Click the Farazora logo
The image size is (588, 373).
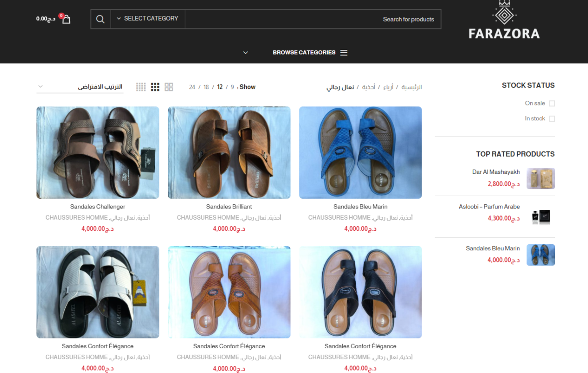[x=504, y=21]
